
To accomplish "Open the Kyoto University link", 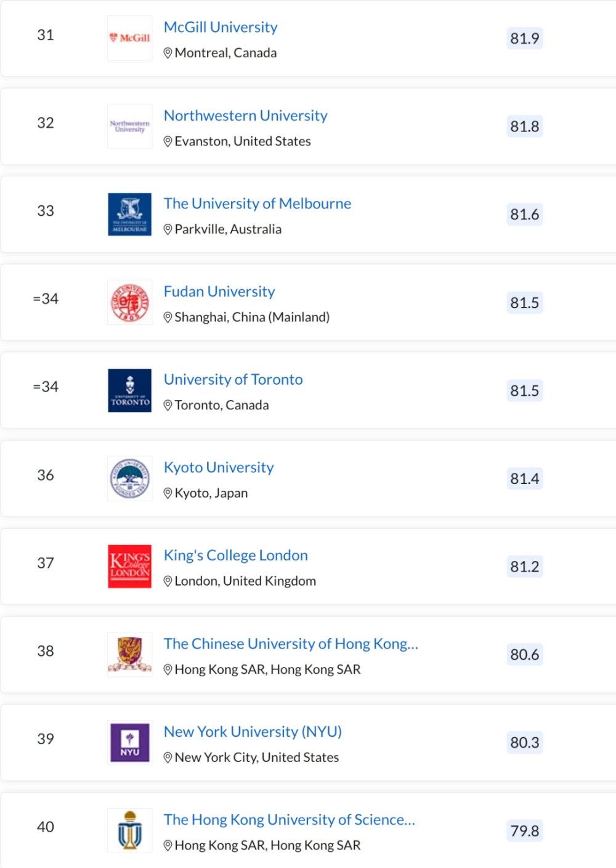I will [219, 467].
